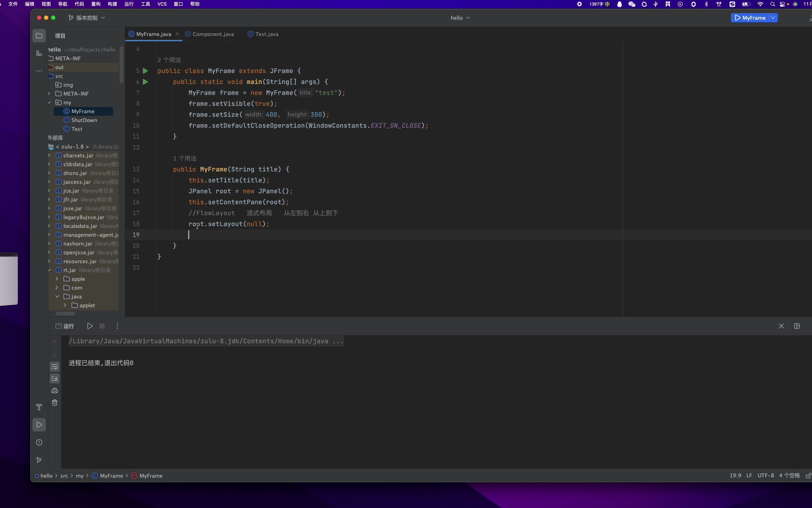This screenshot has height=508, width=812.
Task: Run main method gutter icon on line 6
Action: [x=145, y=82]
